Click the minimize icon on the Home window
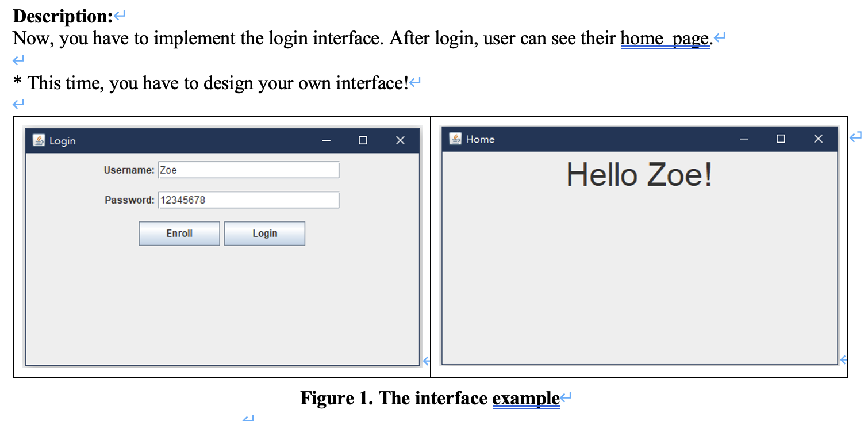The height and width of the screenshot is (421, 868). pos(744,139)
